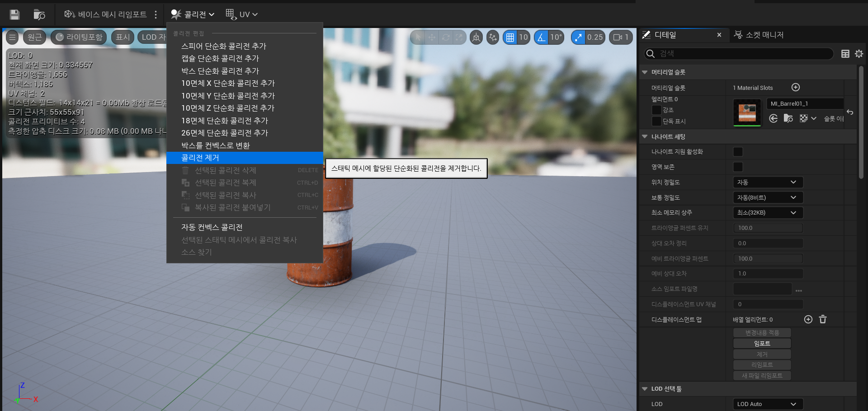
Task: Click the select mode arrow icon in viewport
Action: click(x=418, y=37)
